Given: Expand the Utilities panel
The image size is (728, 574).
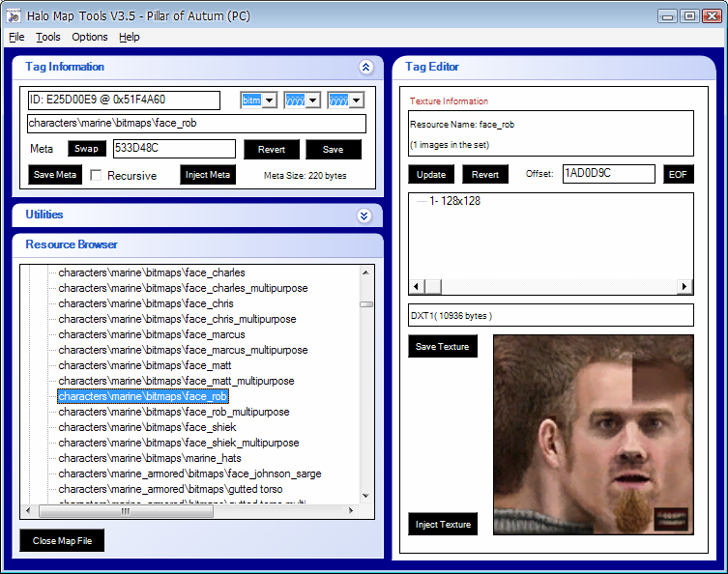Looking at the screenshot, I should click(x=364, y=215).
